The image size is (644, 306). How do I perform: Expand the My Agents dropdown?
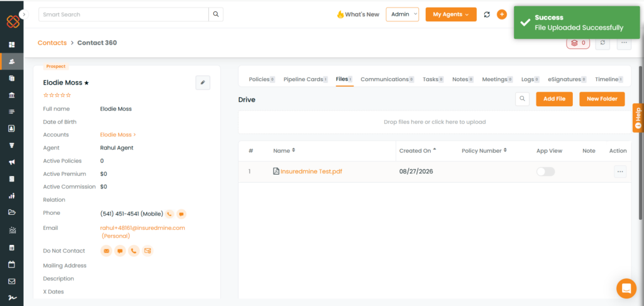(451, 14)
